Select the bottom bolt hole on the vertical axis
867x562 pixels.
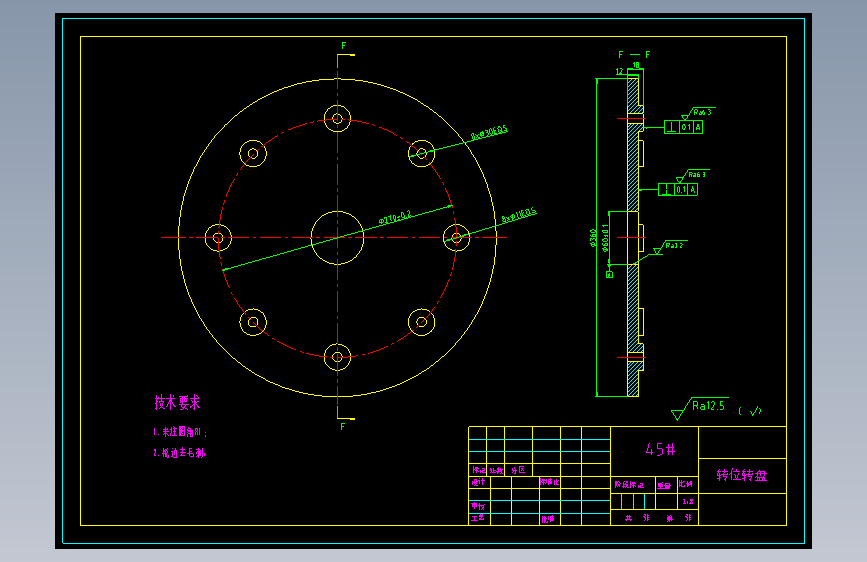pos(337,357)
